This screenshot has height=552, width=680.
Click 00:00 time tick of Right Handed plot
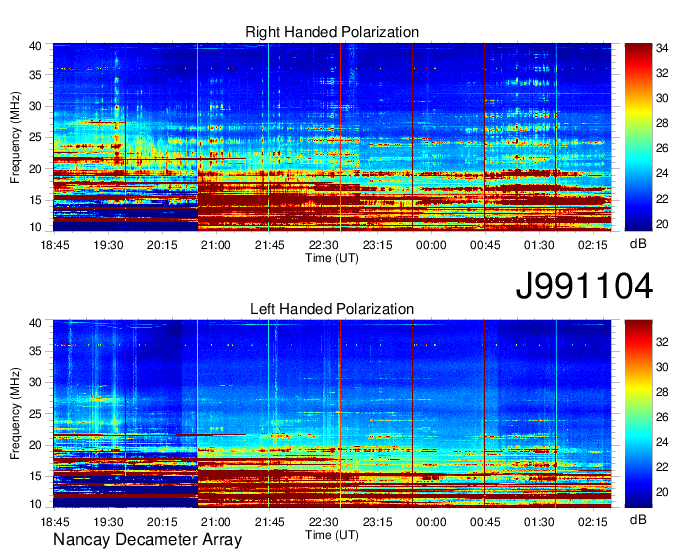point(431,245)
